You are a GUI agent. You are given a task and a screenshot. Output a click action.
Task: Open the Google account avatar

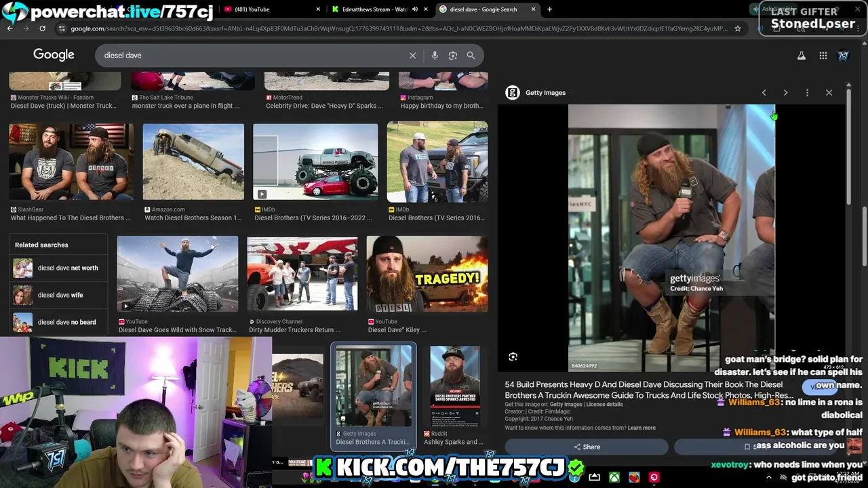[x=844, y=56]
